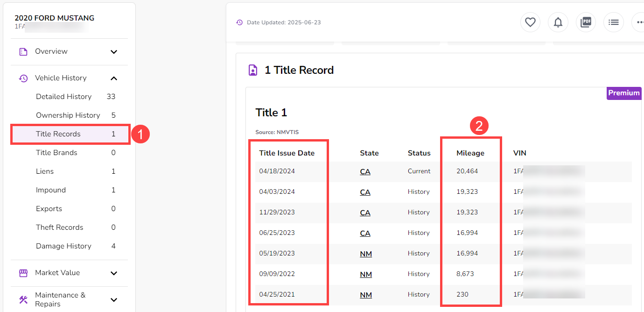Click the 04/18/2024 title issue date
Viewport: 644px width, 312px height.
(277, 171)
